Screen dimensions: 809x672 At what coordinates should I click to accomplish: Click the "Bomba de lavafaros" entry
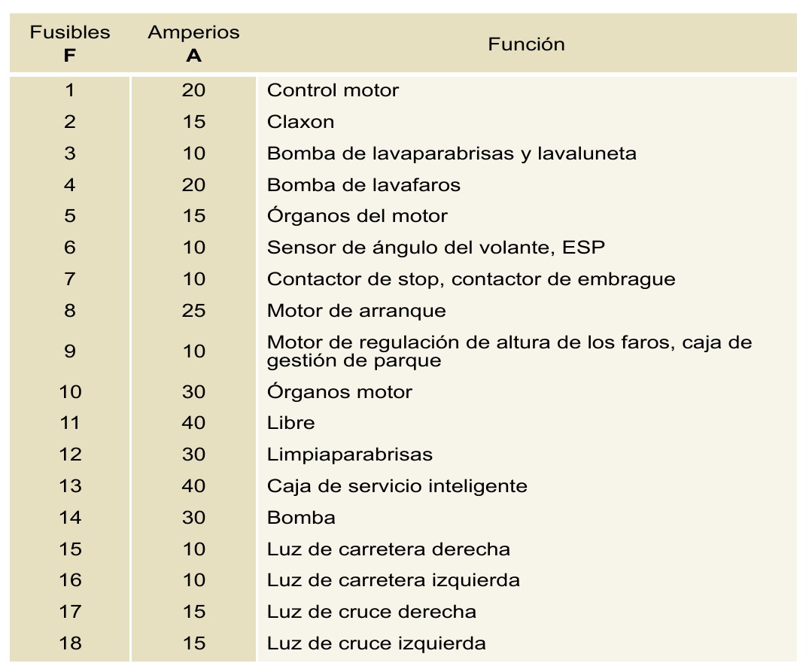[363, 184]
